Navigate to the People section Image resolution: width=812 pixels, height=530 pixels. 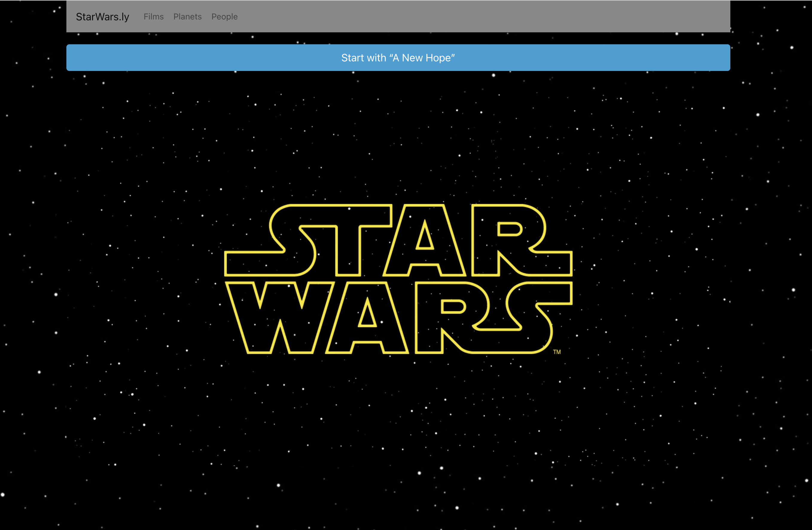coord(225,17)
